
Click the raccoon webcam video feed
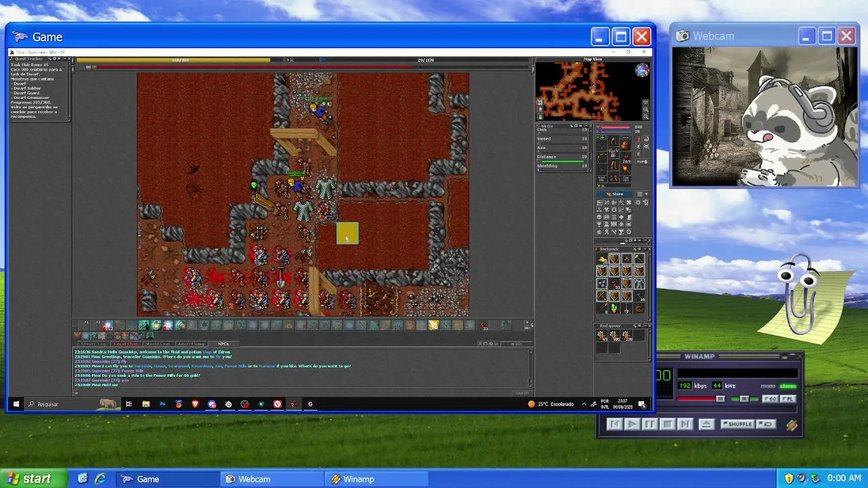(764, 117)
